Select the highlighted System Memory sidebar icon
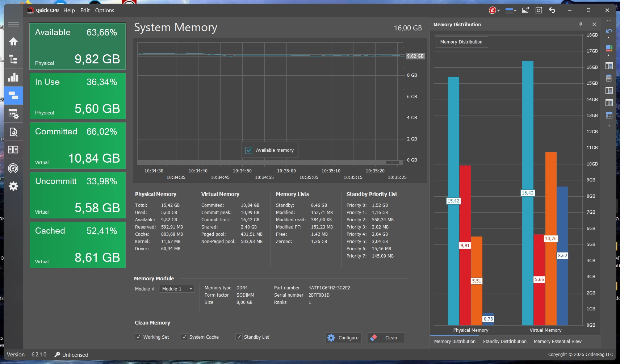This screenshot has width=620, height=364. click(13, 96)
